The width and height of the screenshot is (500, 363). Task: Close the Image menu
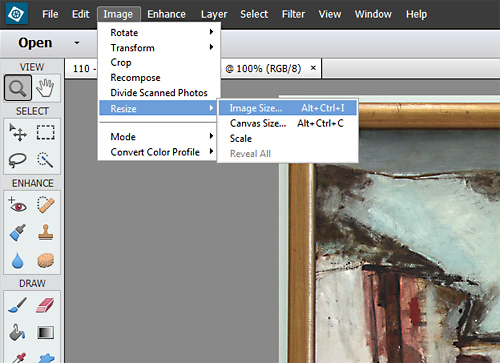pos(118,14)
